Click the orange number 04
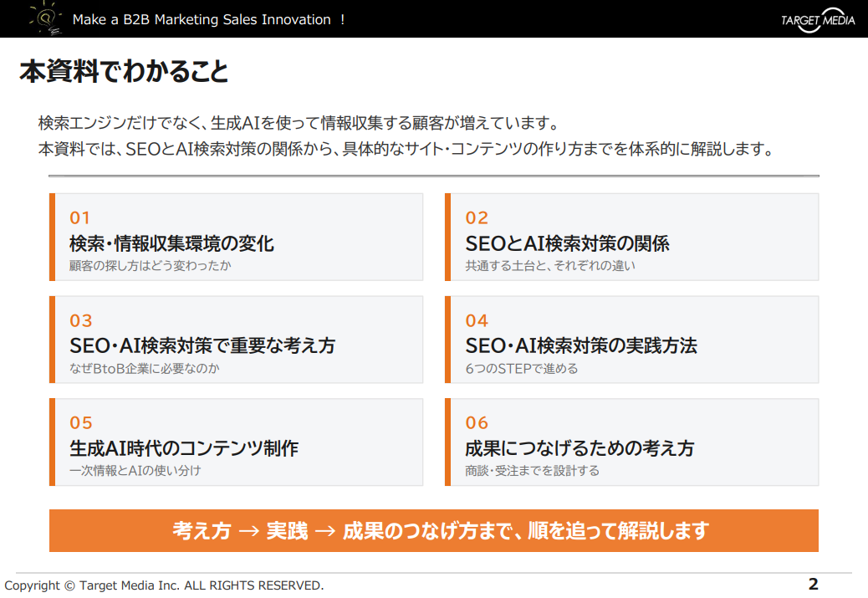The width and height of the screenshot is (868, 598). 477,320
